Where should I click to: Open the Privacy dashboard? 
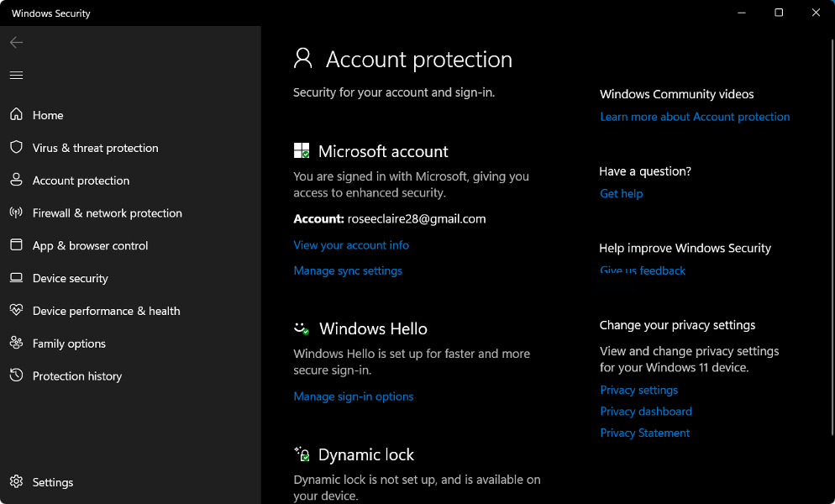pos(645,411)
